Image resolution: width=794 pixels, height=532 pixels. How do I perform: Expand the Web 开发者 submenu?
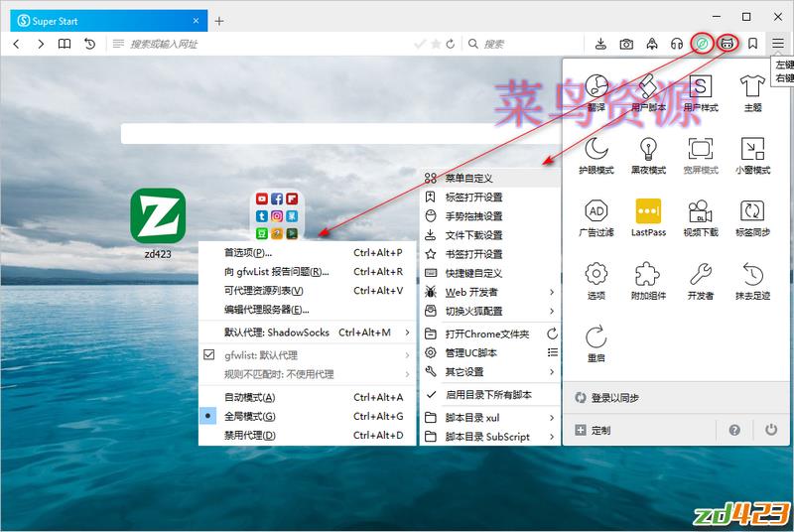click(489, 292)
